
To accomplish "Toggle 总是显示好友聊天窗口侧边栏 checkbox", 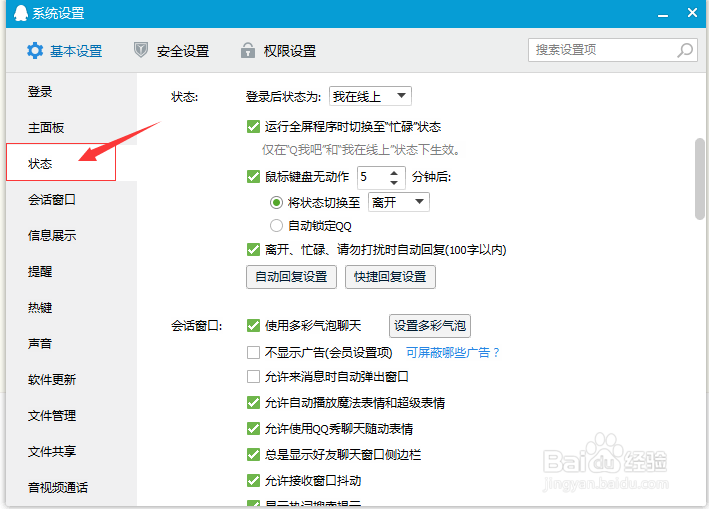I will coord(253,454).
